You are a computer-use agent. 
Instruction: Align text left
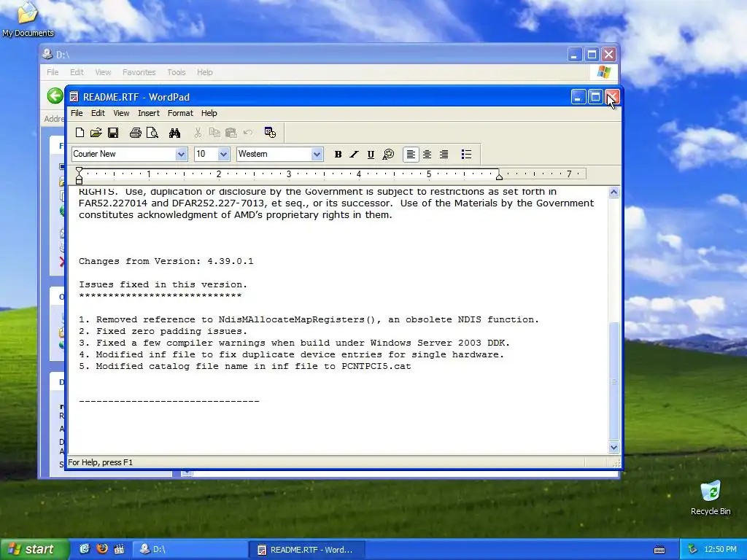[411, 155]
